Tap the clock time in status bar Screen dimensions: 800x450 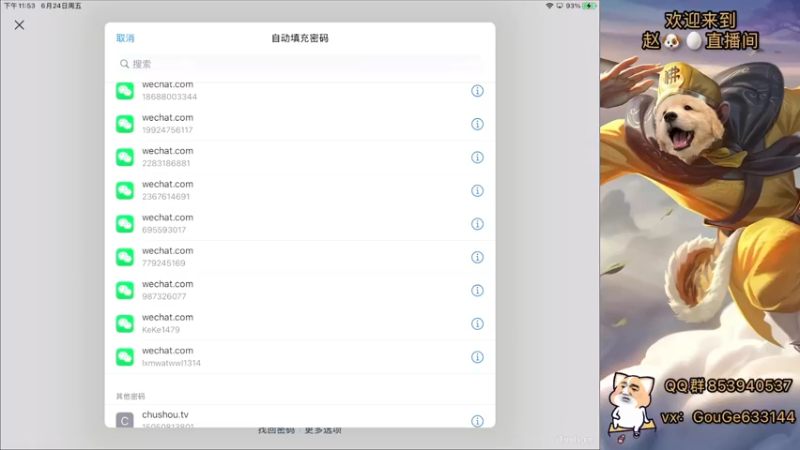coord(20,6)
